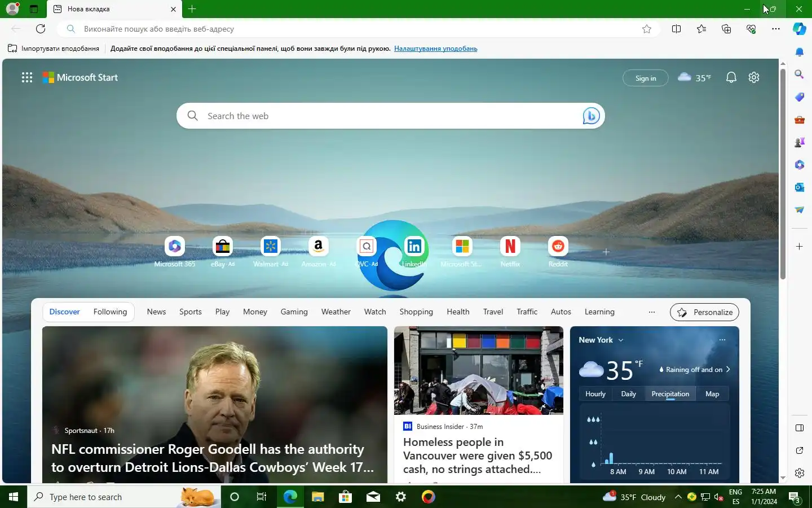Select the Discover feed tab
Screen dimensions: 812x508
[x=64, y=312]
